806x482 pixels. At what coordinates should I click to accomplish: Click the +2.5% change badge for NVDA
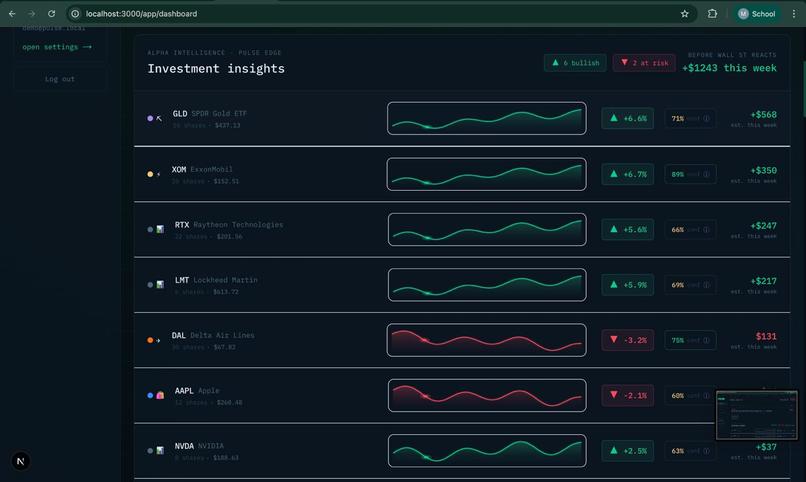click(x=628, y=451)
